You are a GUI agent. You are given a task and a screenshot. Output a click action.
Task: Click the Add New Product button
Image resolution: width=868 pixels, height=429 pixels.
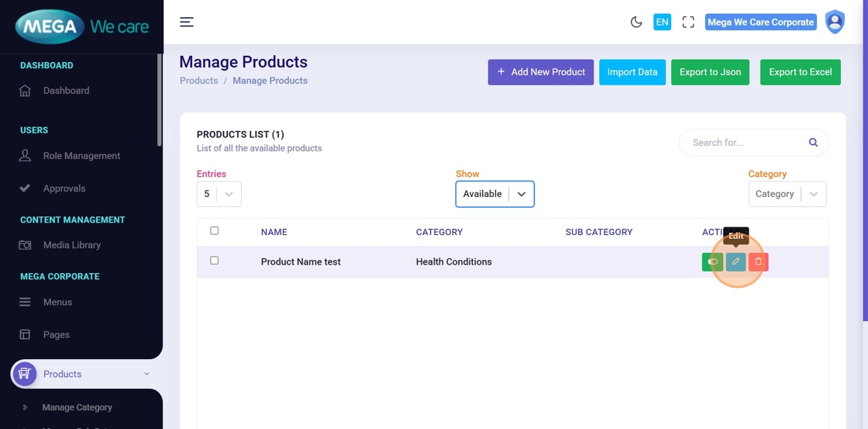[x=540, y=72]
